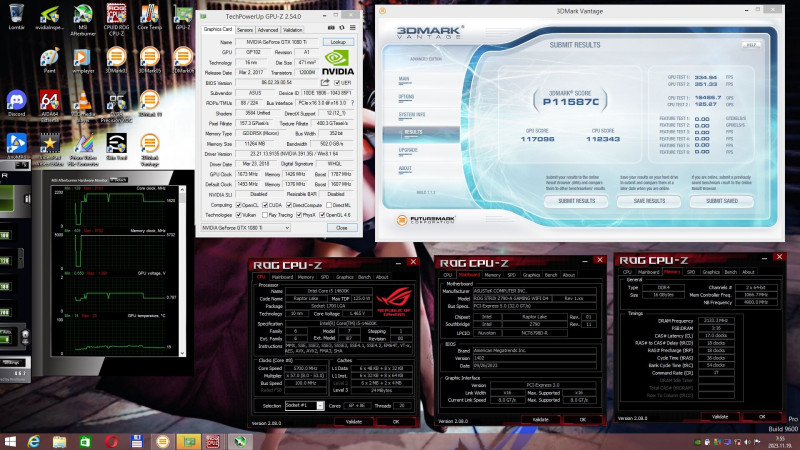The width and height of the screenshot is (800, 450).
Task: Open the Socket #1 selection dropdown in CPU-Z
Action: click(304, 406)
